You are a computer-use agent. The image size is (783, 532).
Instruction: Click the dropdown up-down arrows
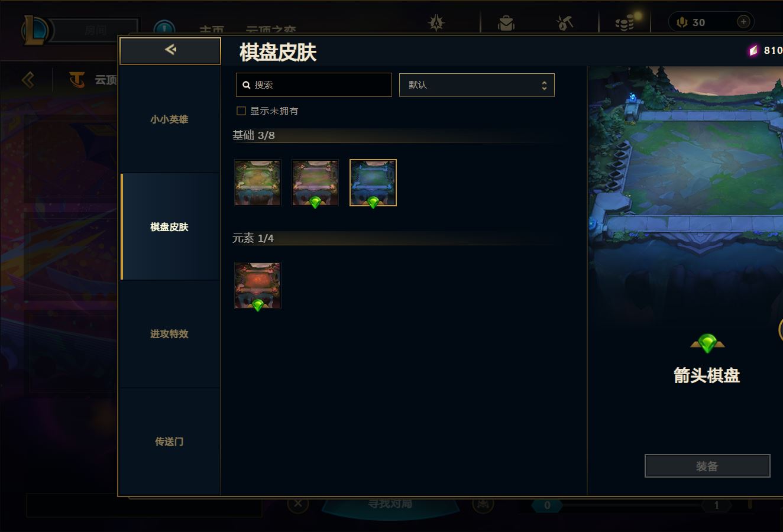click(544, 85)
